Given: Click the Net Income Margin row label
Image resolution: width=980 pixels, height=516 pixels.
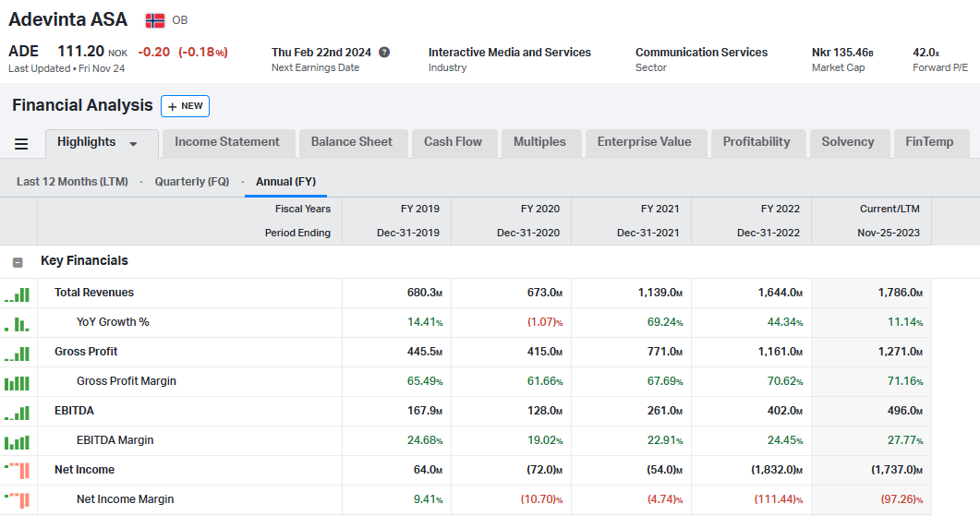Looking at the screenshot, I should pos(125,499).
